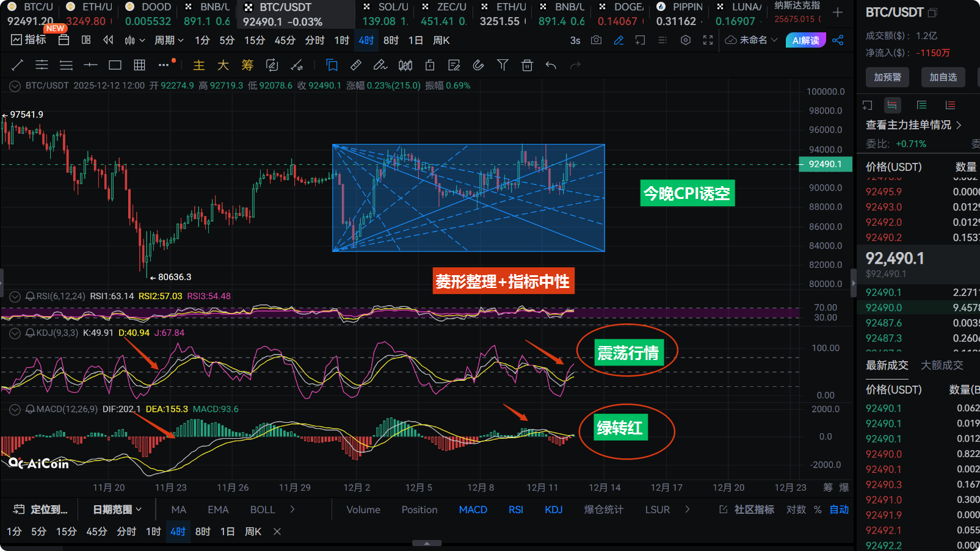
Task: Click the share icon beside AI解读
Action: point(838,40)
